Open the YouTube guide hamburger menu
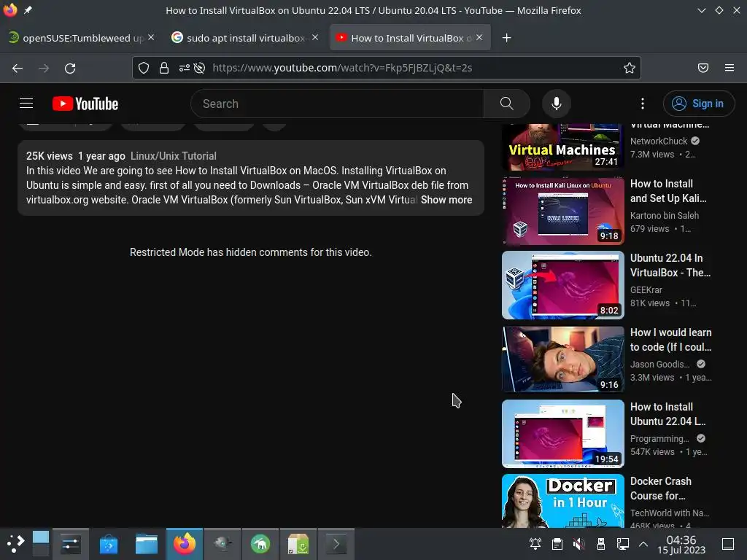 [26, 104]
